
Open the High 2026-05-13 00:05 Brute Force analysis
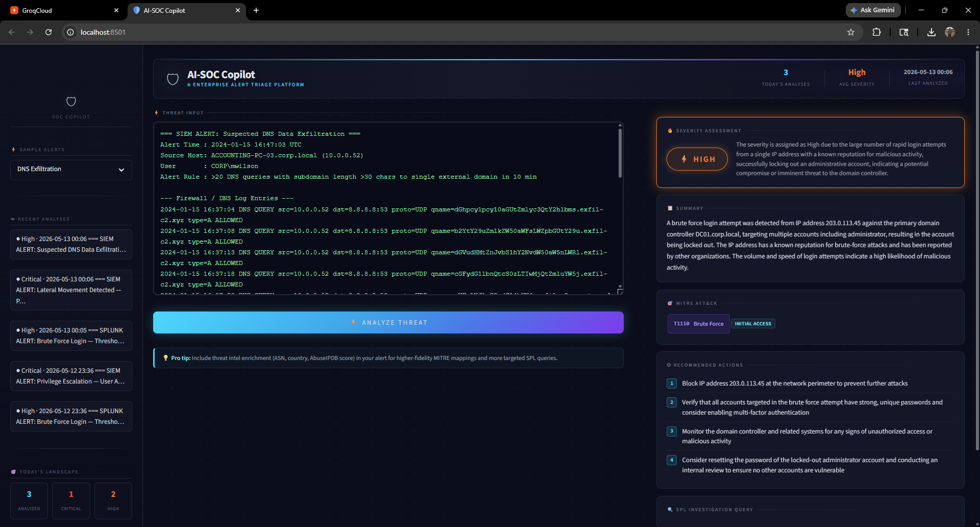(71, 336)
